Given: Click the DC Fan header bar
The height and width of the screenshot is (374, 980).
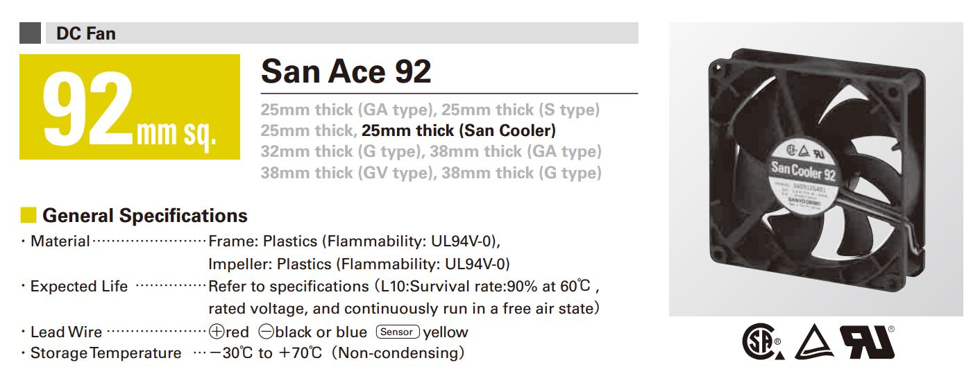Looking at the screenshot, I should point(329,33).
